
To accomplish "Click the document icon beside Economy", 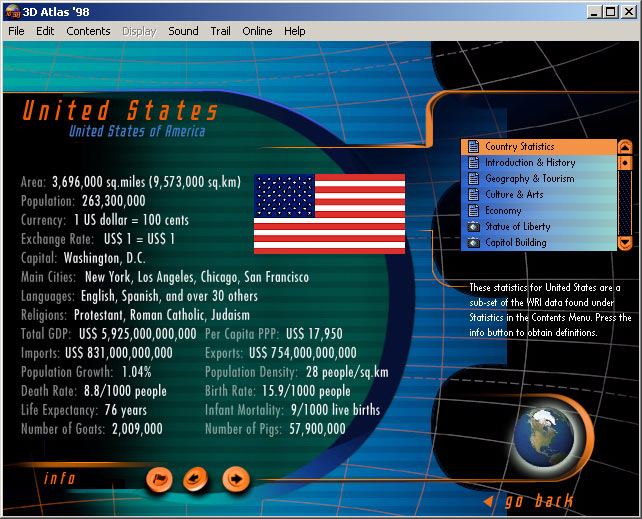I will tap(473, 210).
